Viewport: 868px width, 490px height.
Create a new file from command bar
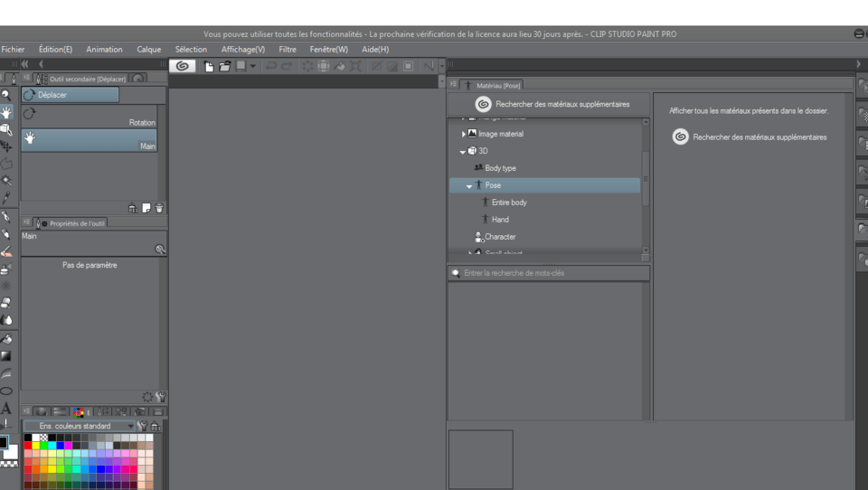[209, 66]
